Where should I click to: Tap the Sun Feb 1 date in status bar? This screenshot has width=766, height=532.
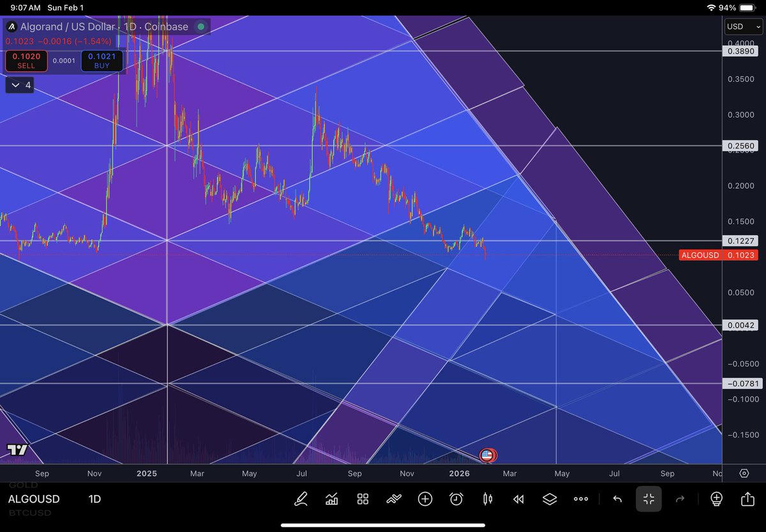[66, 7]
